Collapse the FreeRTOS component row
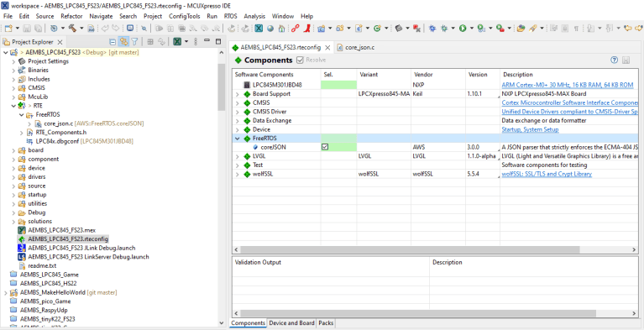This screenshot has width=644, height=330. coord(237,139)
